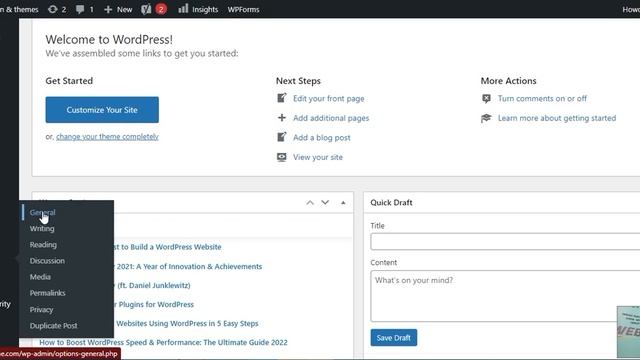Open Insights bar chart icon

pos(183,9)
